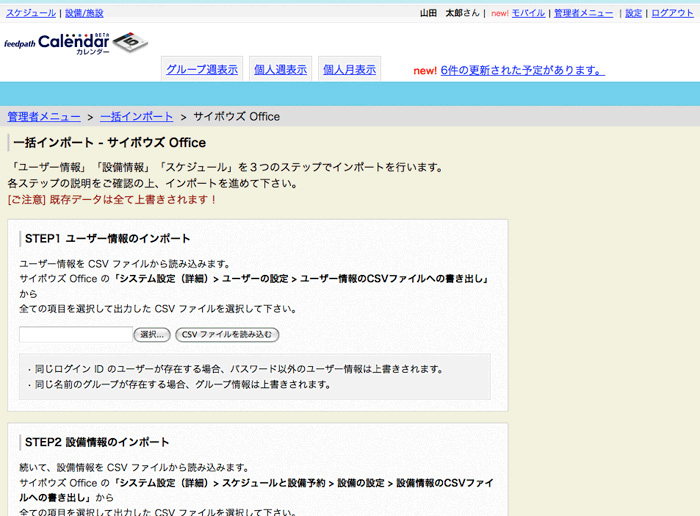Click ログアウト to log out
This screenshot has height=516, width=700.
tap(672, 13)
